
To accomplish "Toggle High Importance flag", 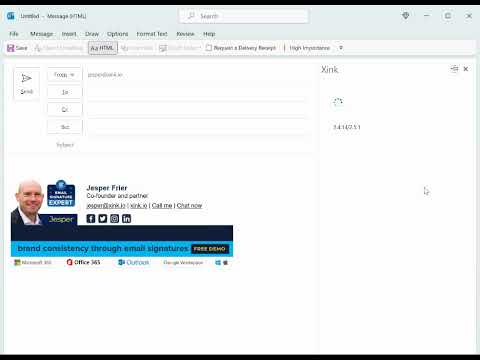I will pyautogui.click(x=309, y=48).
